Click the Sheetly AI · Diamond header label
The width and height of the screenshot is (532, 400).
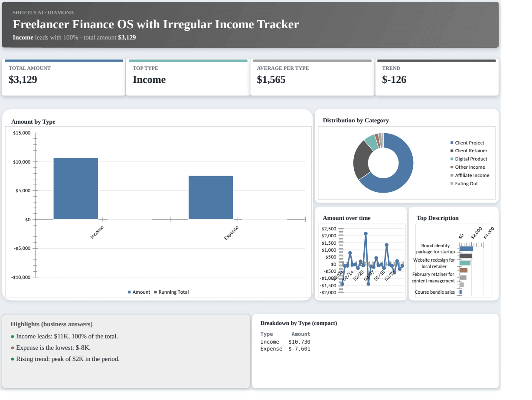point(43,13)
